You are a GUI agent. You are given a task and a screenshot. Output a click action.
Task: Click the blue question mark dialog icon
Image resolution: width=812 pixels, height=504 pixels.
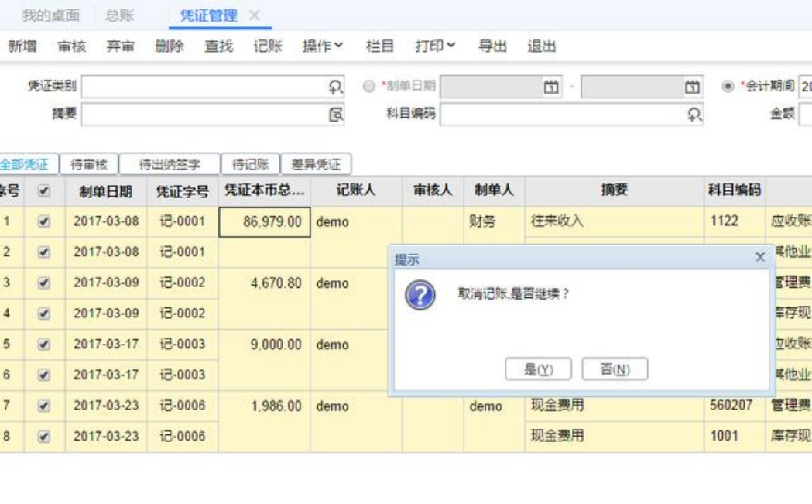pyautogui.click(x=420, y=295)
